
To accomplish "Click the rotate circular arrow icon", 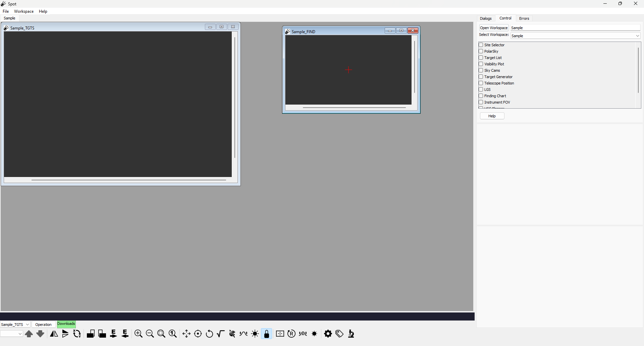I will click(210, 334).
